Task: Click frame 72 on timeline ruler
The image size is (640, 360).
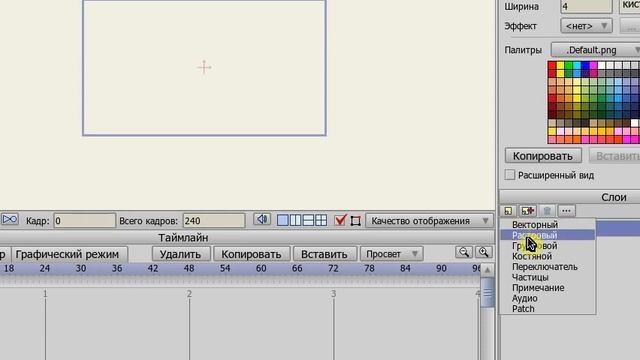Action: point(333,269)
